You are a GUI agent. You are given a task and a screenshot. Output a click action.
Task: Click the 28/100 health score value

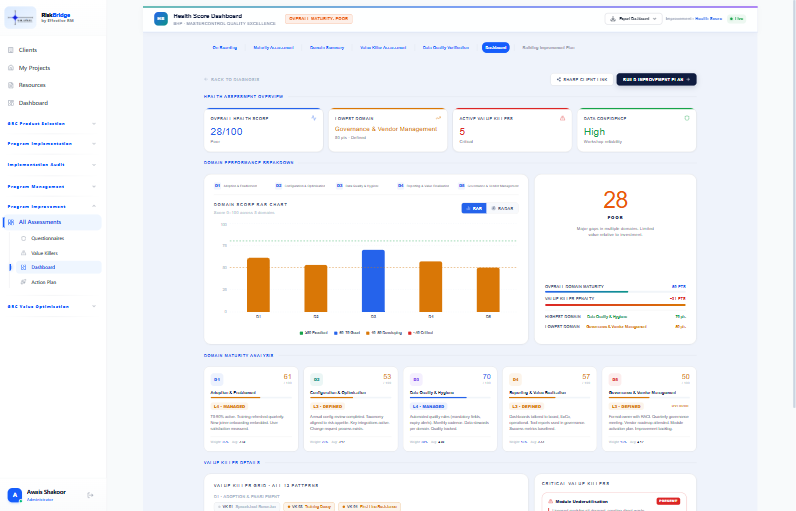pyautogui.click(x=226, y=132)
